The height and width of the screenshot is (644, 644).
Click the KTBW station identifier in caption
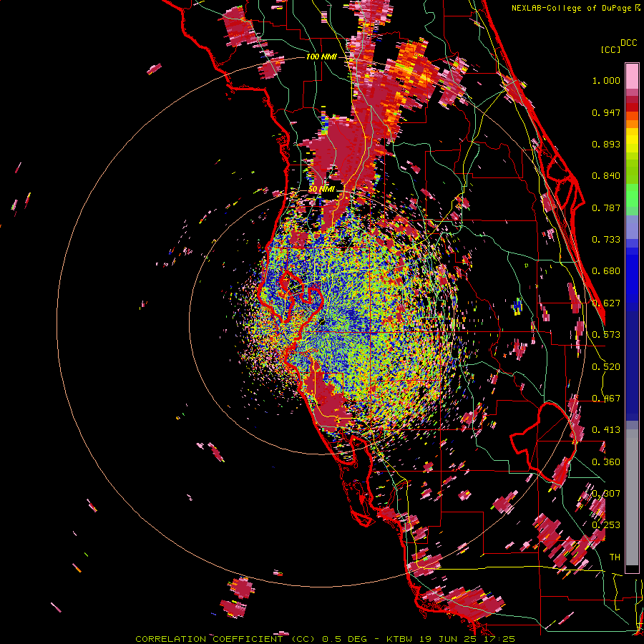coord(401,639)
